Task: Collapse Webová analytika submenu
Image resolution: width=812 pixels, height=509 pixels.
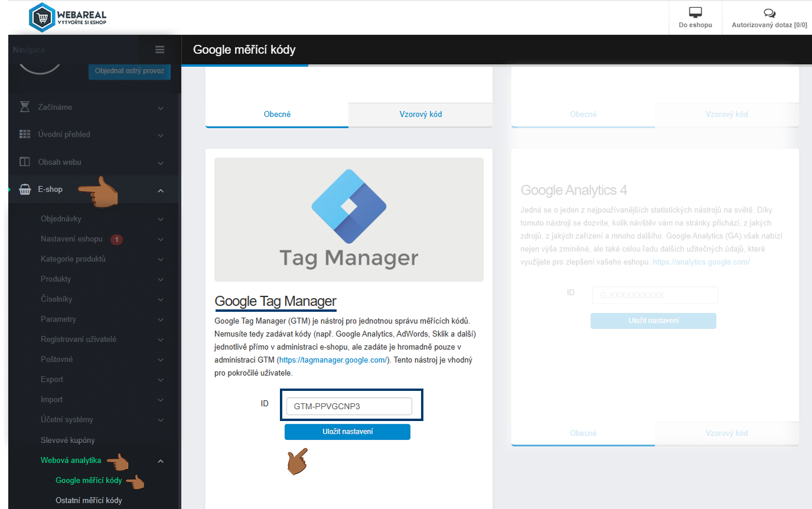Action: click(x=160, y=461)
